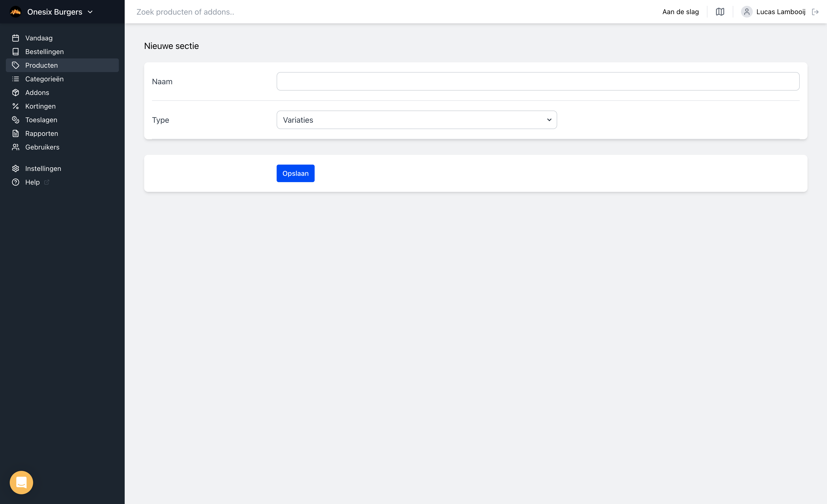Viewport: 827px width, 504px height.
Task: Click the Aan de slag link
Action: 681,12
